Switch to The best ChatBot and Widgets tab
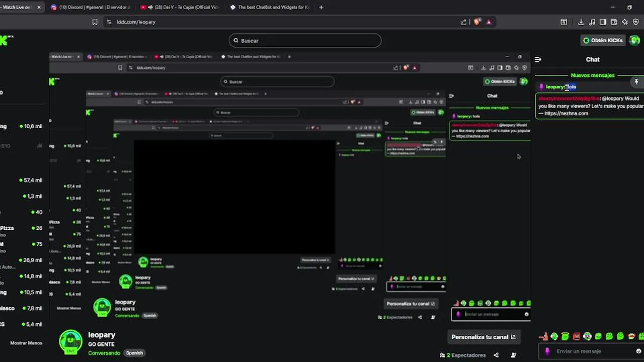The width and height of the screenshot is (644, 362). pos(269,7)
